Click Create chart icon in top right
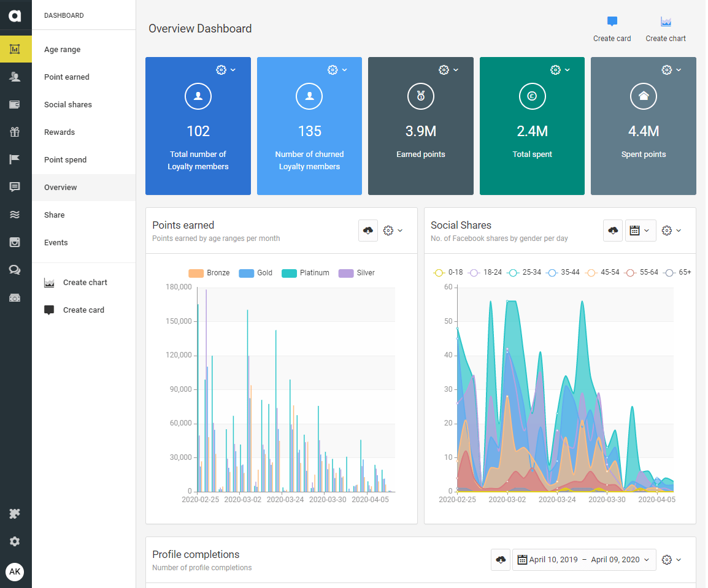 pyautogui.click(x=666, y=21)
